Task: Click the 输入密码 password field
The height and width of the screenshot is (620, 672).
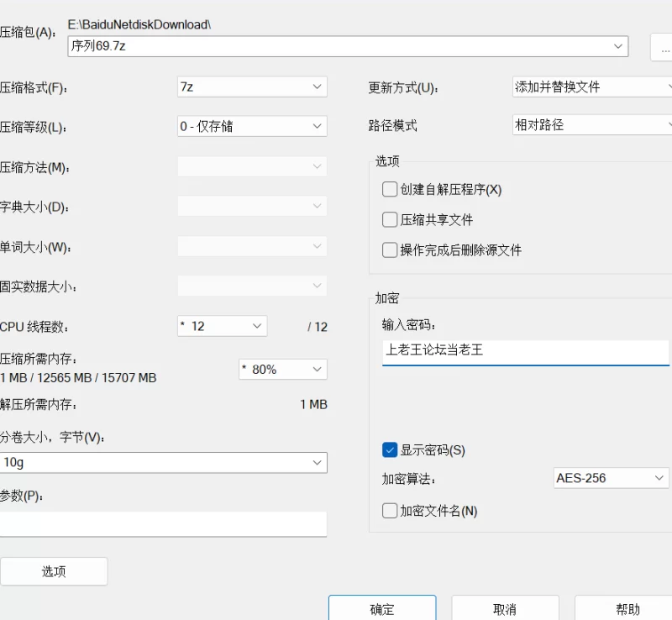Action: [526, 353]
